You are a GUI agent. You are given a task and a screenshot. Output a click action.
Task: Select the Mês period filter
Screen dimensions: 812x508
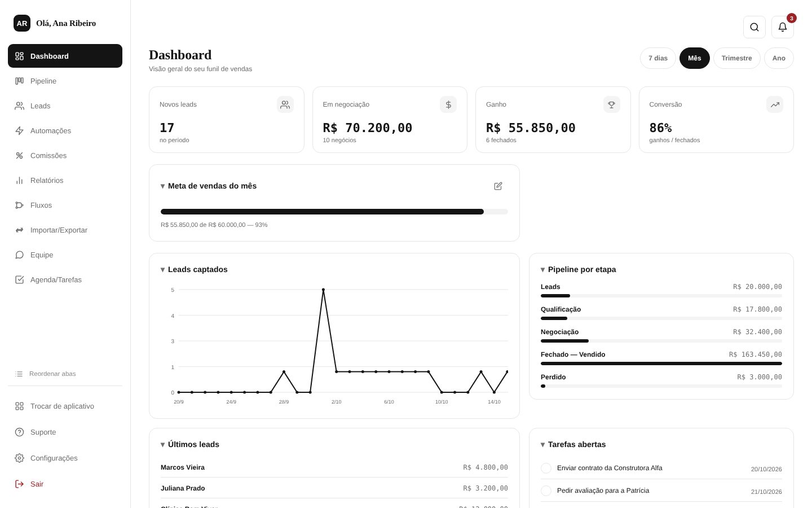tap(695, 58)
